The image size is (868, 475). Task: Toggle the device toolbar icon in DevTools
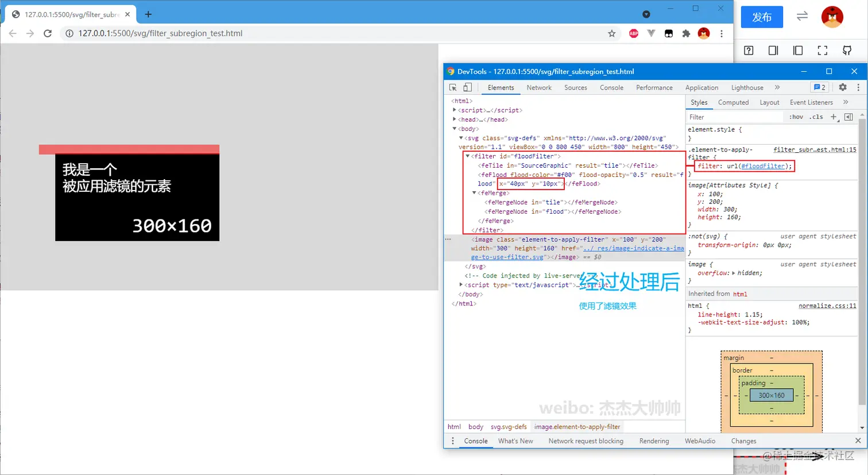467,87
